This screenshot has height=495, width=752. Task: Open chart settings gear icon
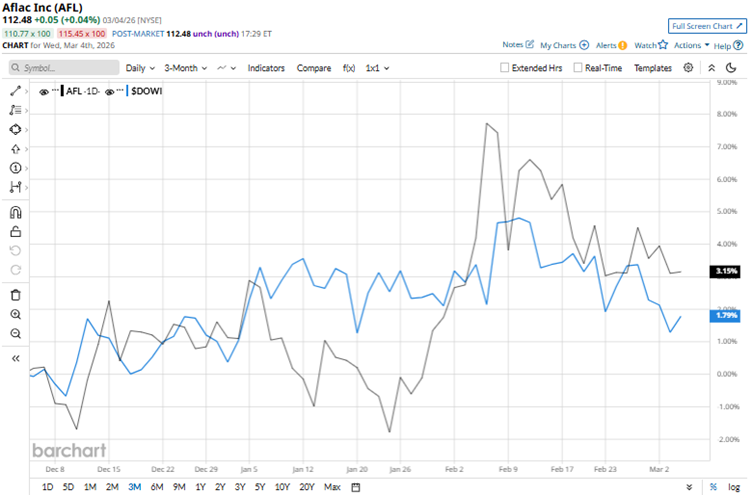pyautogui.click(x=688, y=68)
